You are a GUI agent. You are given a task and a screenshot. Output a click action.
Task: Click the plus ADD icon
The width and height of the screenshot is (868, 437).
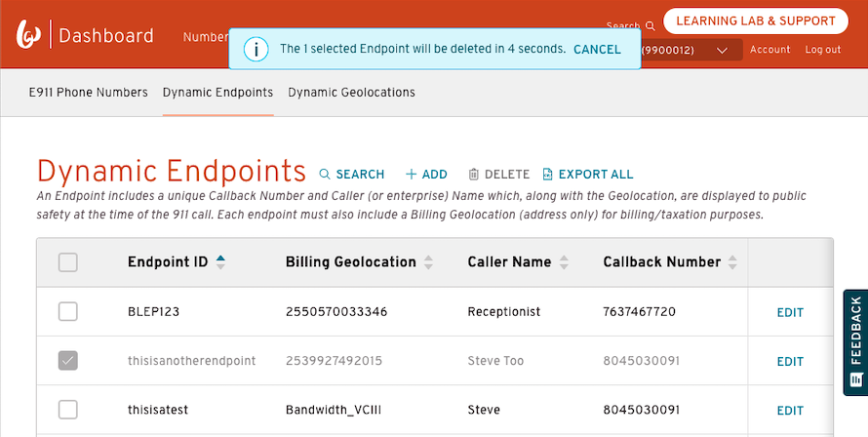coord(411,174)
